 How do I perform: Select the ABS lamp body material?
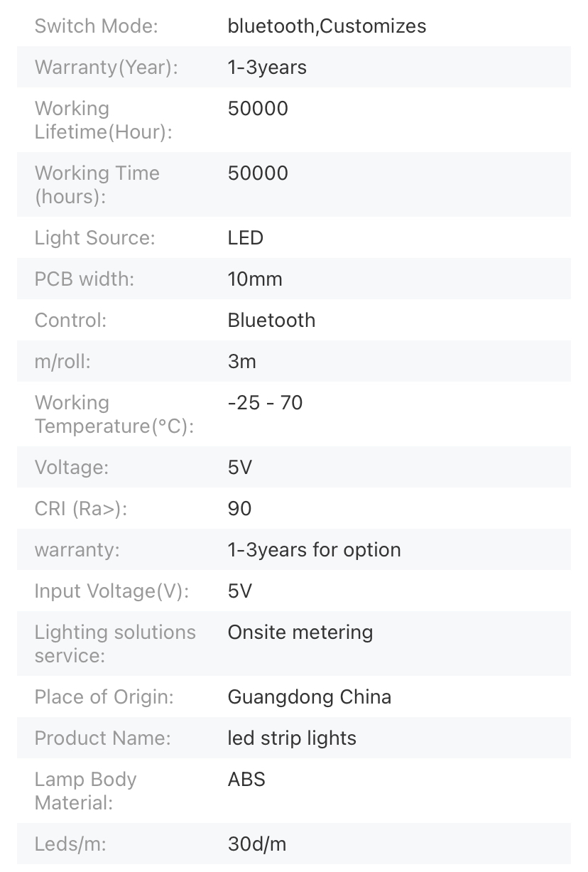246,779
